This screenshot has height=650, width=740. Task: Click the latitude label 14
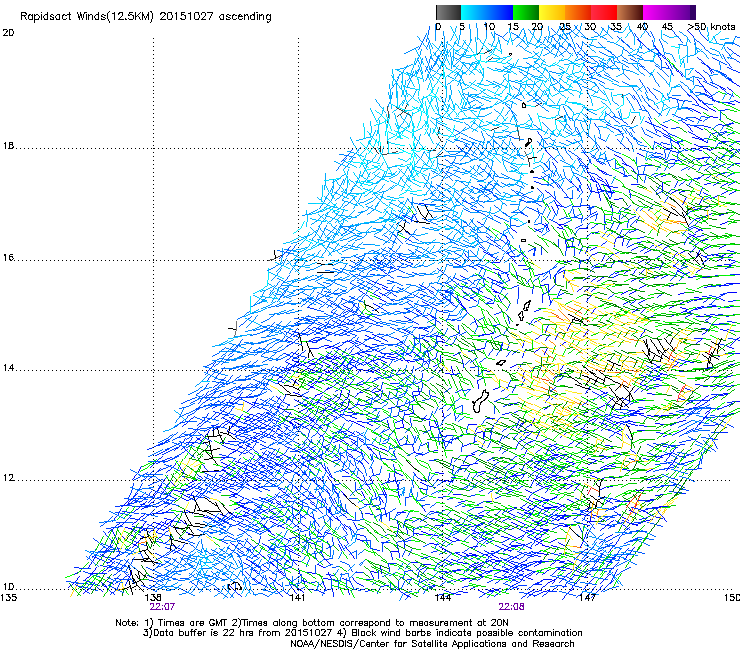(x=8, y=368)
